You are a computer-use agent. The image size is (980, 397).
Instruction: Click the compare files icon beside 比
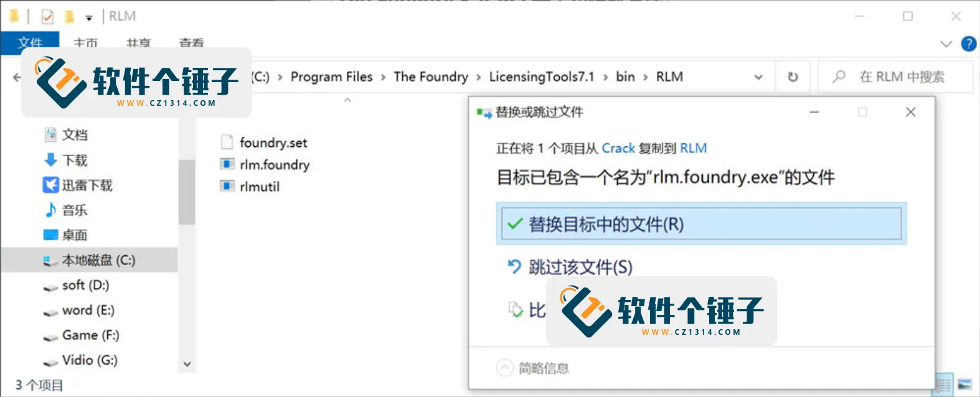[516, 309]
